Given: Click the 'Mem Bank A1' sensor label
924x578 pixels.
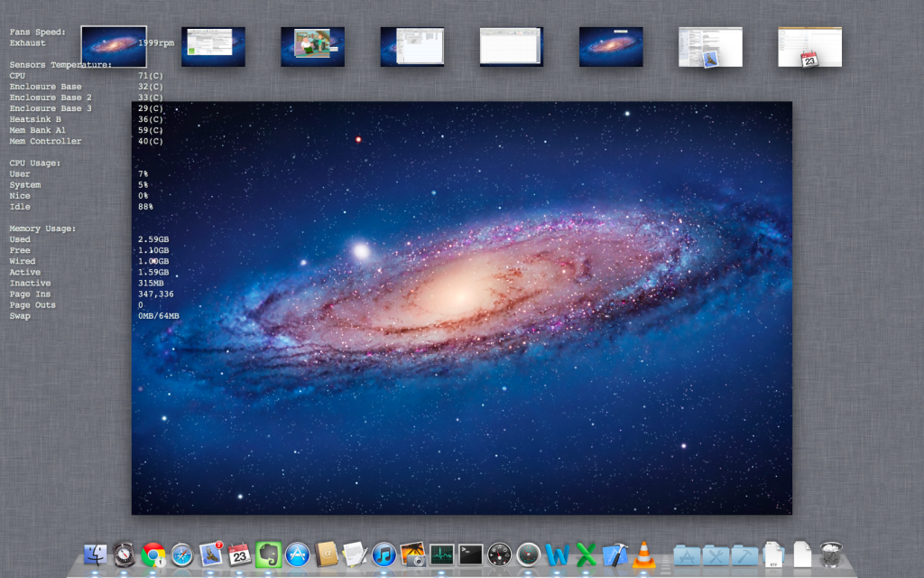Looking at the screenshot, I should (x=37, y=130).
